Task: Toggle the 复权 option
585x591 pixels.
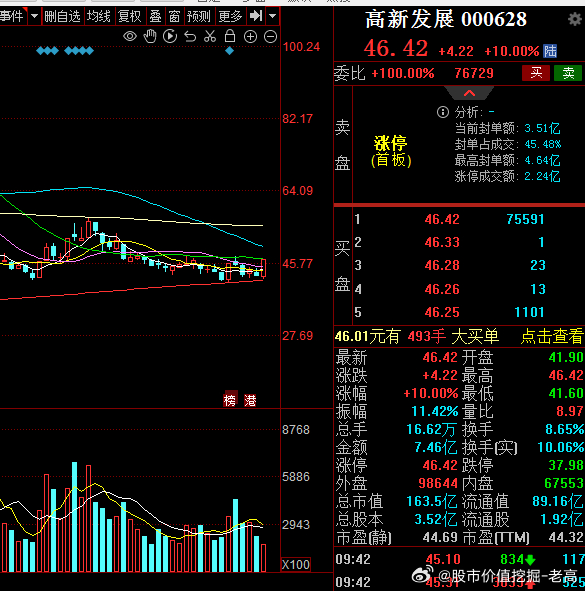Action: point(130,16)
